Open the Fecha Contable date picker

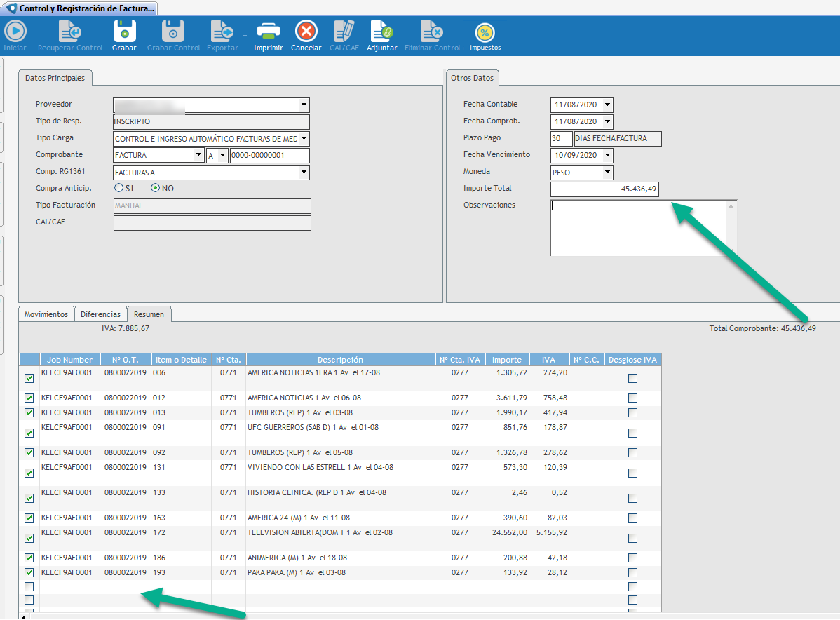pyautogui.click(x=607, y=105)
